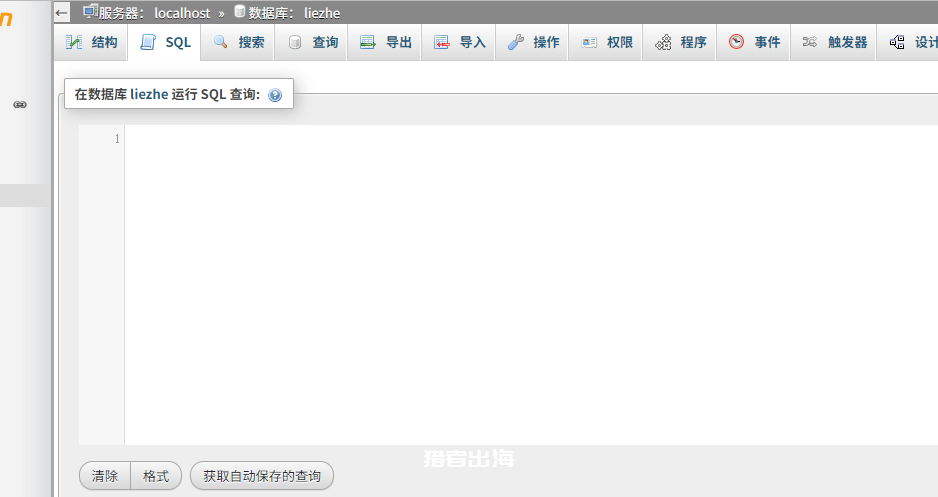Click the wrench icon on 操作 tab
Screen dimensions: 938x497
[x=516, y=42]
